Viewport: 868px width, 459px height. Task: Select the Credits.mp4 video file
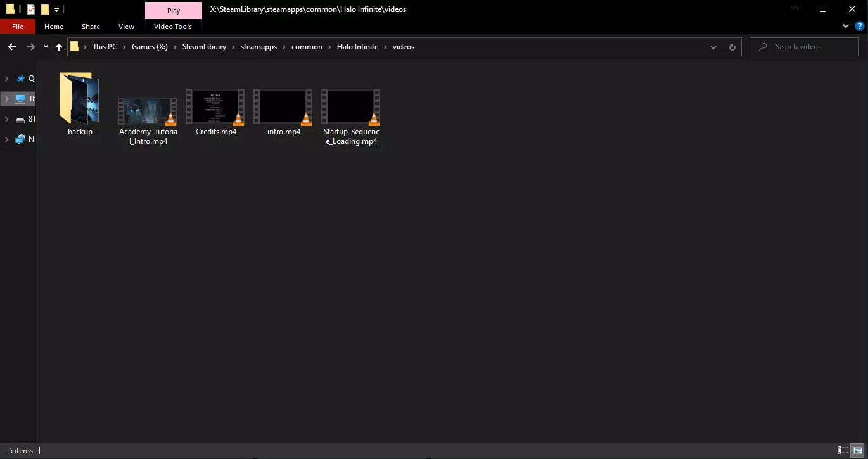(x=215, y=106)
